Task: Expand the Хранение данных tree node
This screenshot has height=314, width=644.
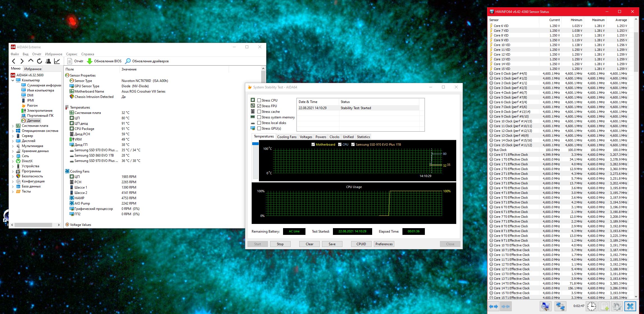Action: point(13,151)
